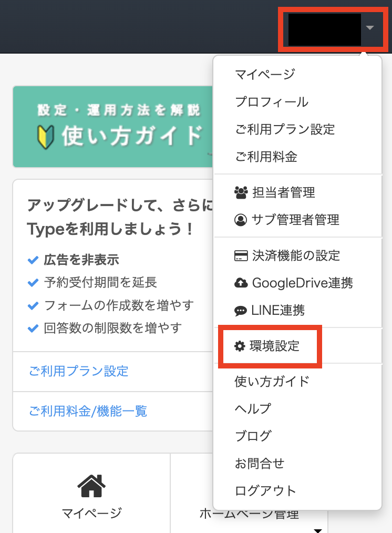Select ログアウト to sign out
Screen dimensions: 392x533
(265, 491)
